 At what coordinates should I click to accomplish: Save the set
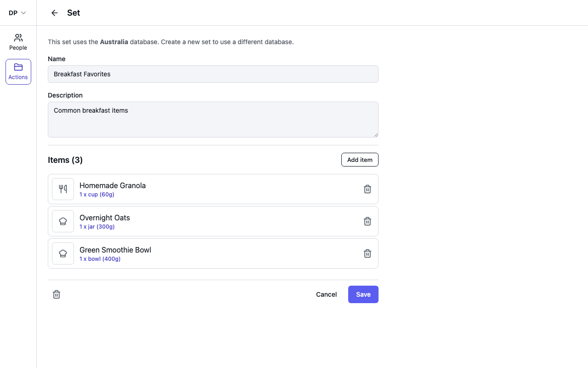coord(363,294)
